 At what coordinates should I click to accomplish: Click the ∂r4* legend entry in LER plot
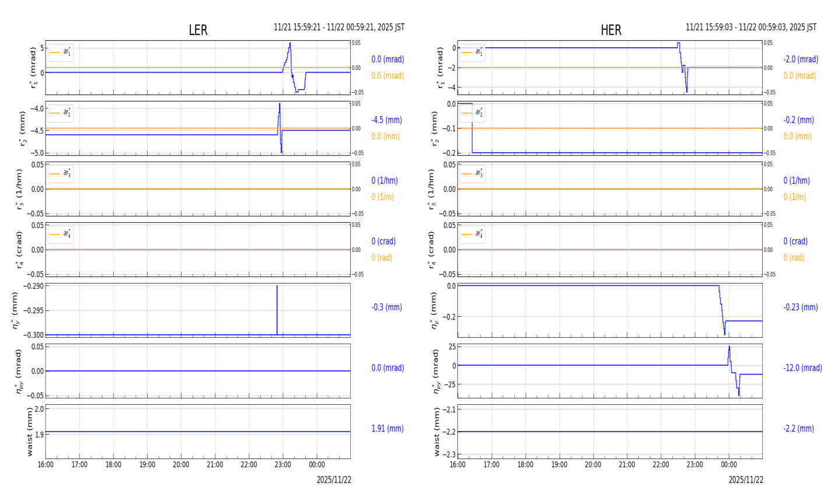61,235
